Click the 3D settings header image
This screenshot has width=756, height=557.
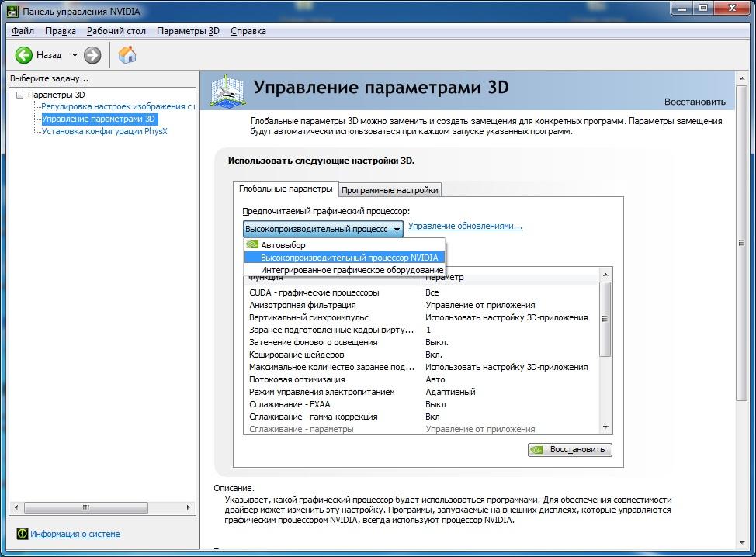pyautogui.click(x=227, y=90)
